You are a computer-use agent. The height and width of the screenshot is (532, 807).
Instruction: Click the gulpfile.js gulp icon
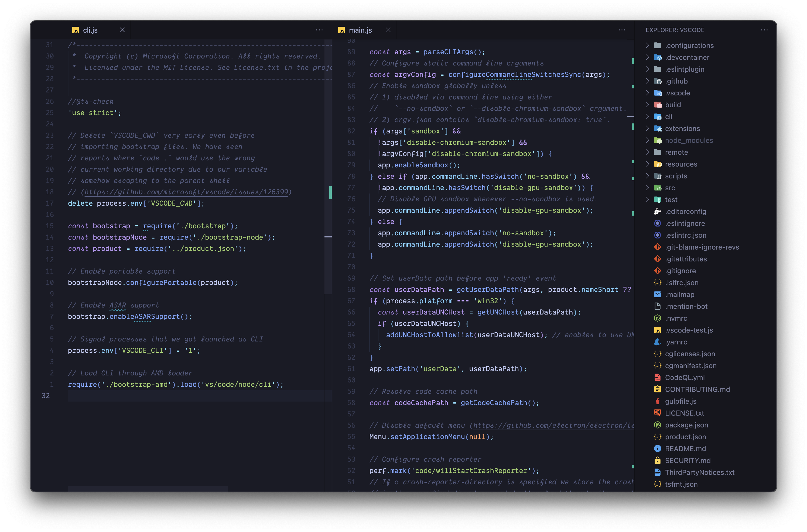(657, 401)
